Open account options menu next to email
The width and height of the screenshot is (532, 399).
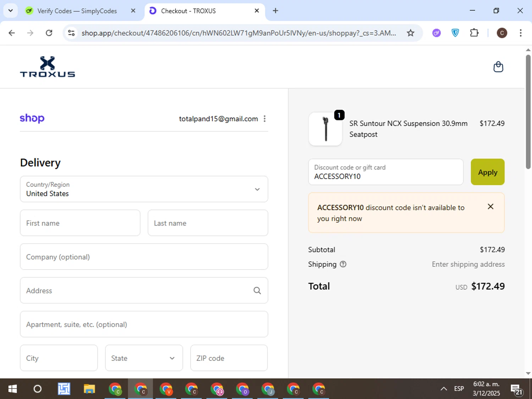click(x=265, y=119)
